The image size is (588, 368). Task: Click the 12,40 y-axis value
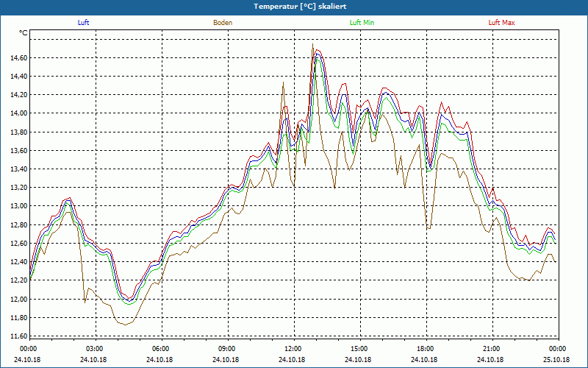[x=18, y=262]
